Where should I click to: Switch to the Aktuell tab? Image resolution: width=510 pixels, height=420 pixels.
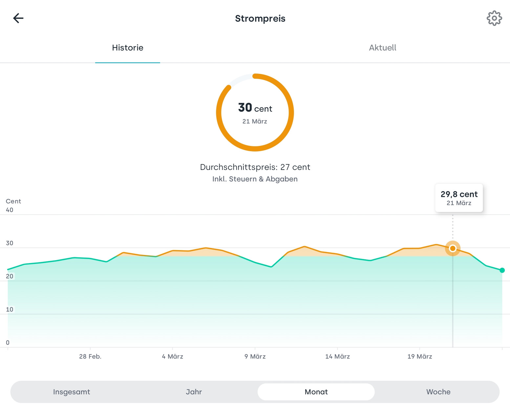tap(382, 48)
